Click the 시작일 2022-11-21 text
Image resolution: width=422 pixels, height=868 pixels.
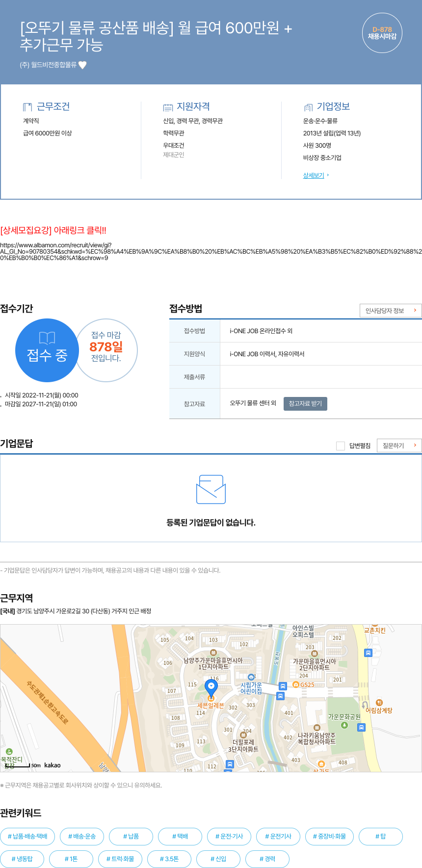tap(42, 395)
